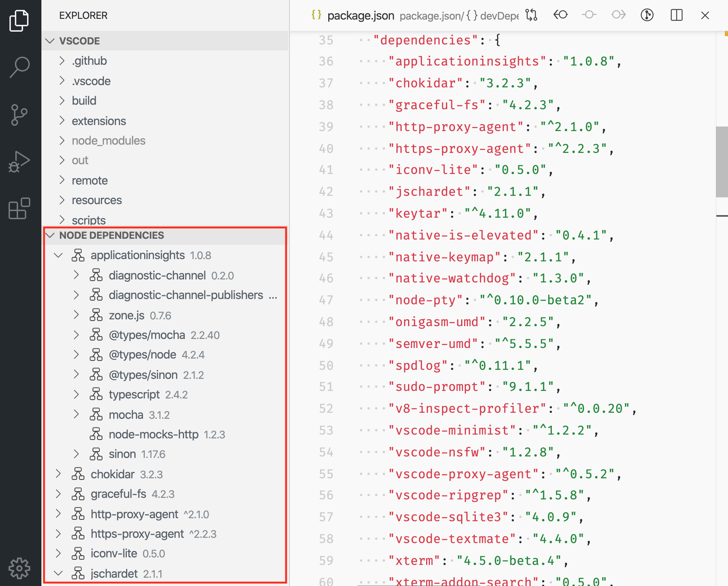This screenshot has height=586, width=728.
Task: Click the split editor right icon
Action: 676,15
